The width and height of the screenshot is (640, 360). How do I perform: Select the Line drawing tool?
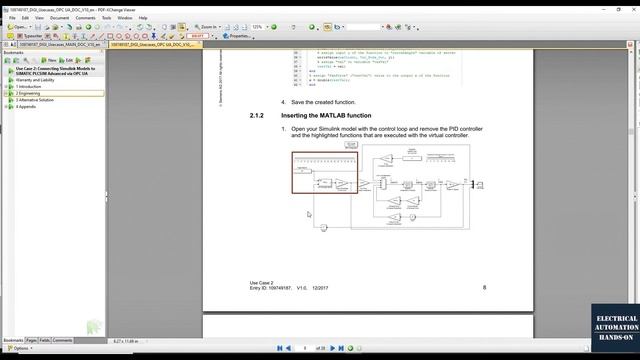[101, 36]
